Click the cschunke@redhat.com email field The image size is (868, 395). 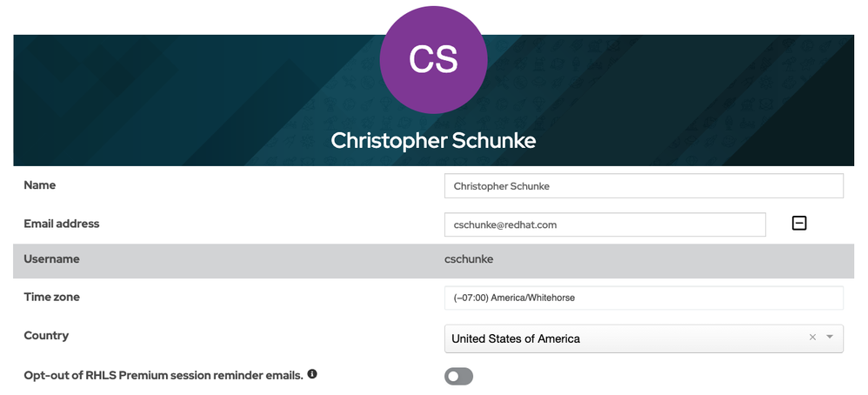pyautogui.click(x=604, y=224)
